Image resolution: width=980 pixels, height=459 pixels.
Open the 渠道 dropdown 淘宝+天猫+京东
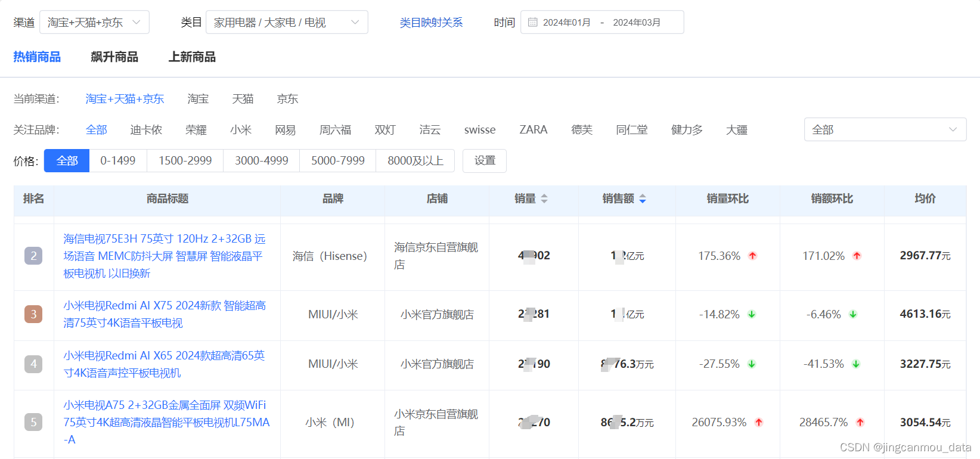point(94,22)
